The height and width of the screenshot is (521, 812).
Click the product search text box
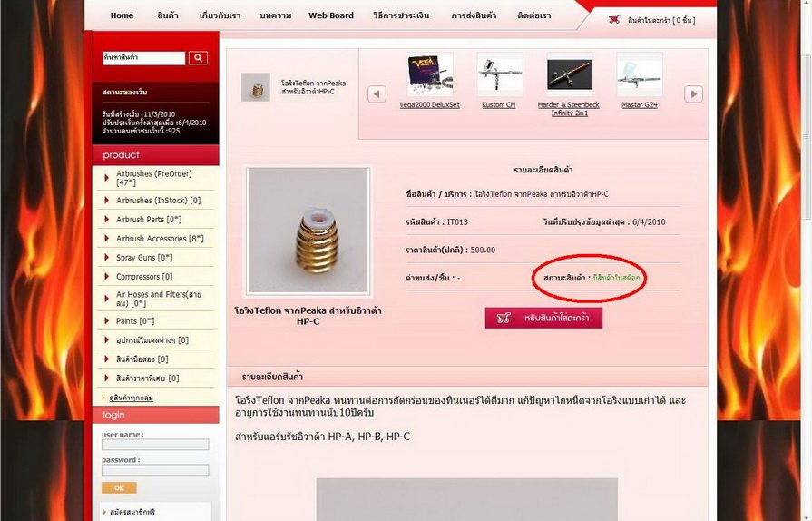pos(143,58)
